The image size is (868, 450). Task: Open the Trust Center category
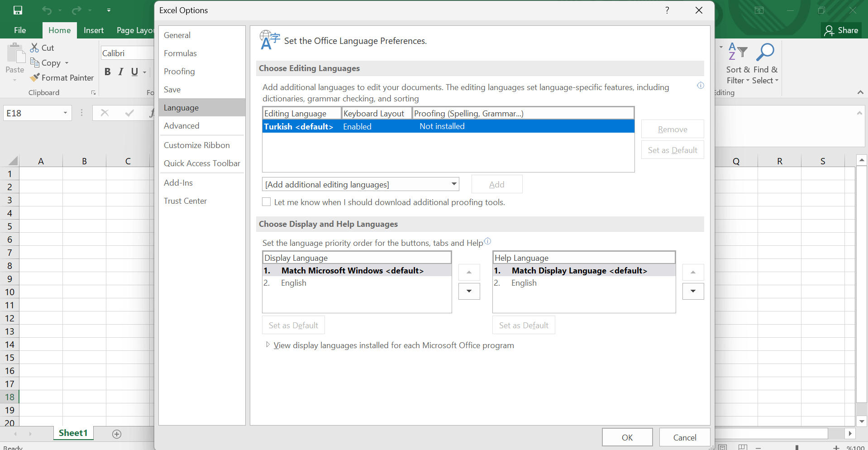coord(202,201)
